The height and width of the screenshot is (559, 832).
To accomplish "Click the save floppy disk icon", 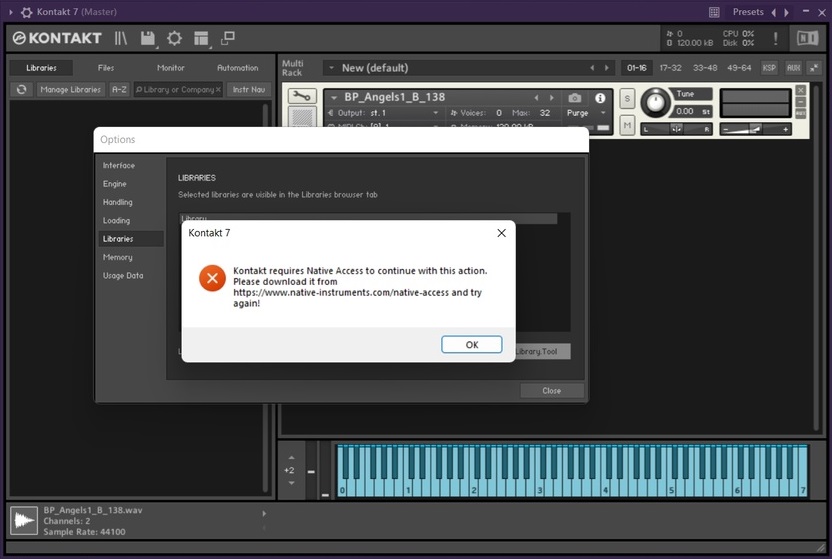I will click(x=149, y=38).
